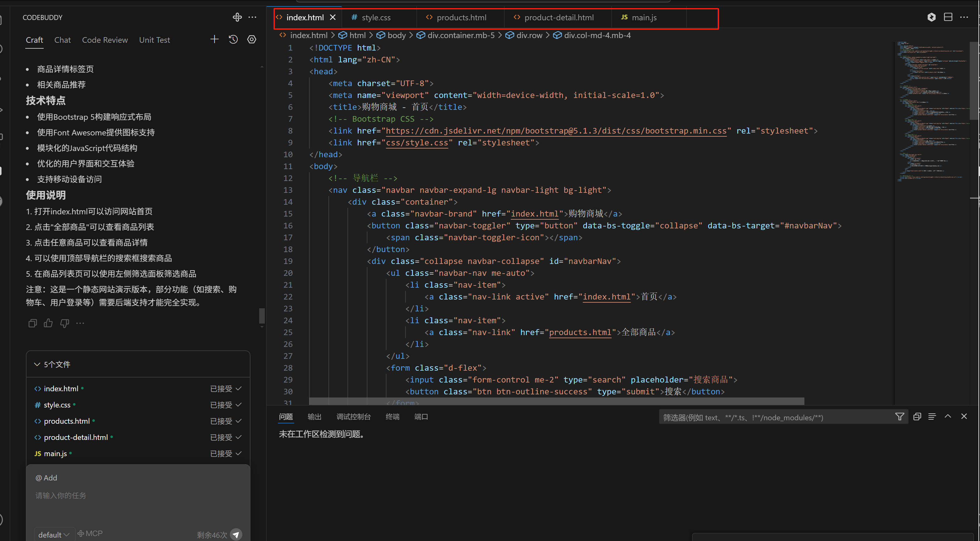Toggle the view as table/tree icon

(x=932, y=417)
